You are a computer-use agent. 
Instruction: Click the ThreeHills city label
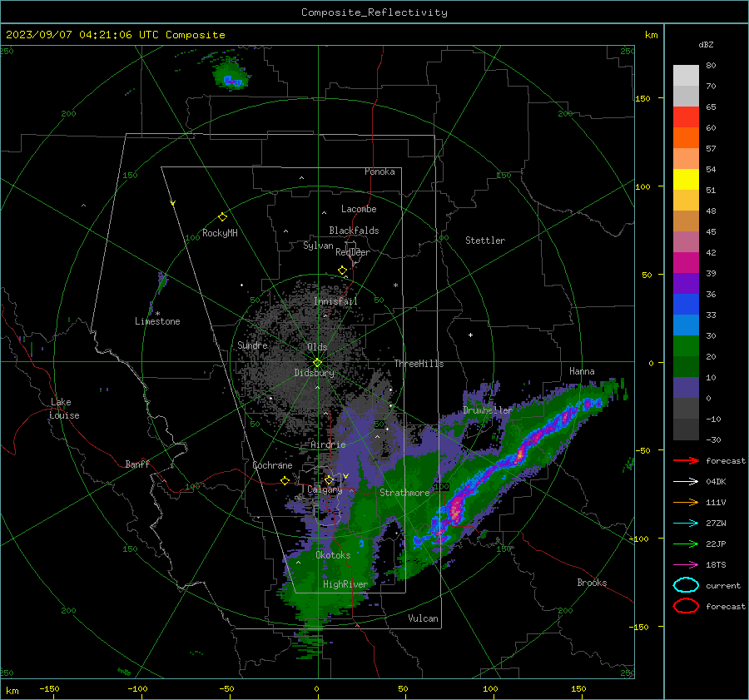coord(419,364)
